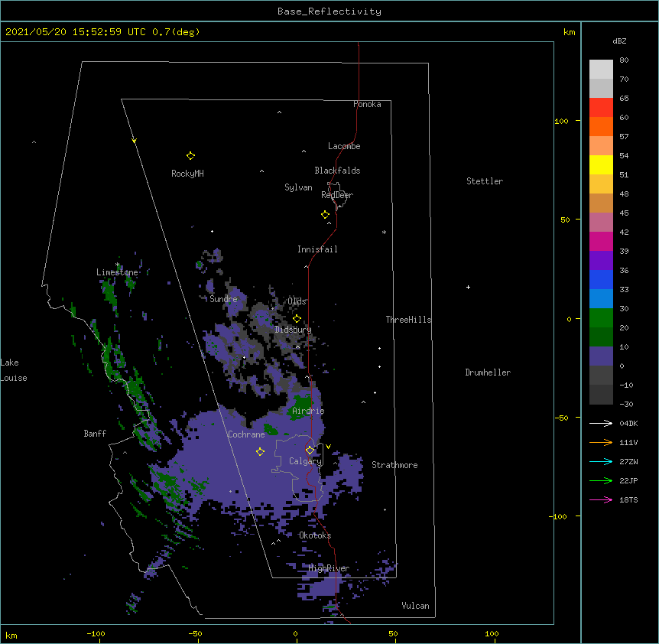
Task: Pick the purple 36-39 dBZ legend swatch
Action: coord(601,260)
